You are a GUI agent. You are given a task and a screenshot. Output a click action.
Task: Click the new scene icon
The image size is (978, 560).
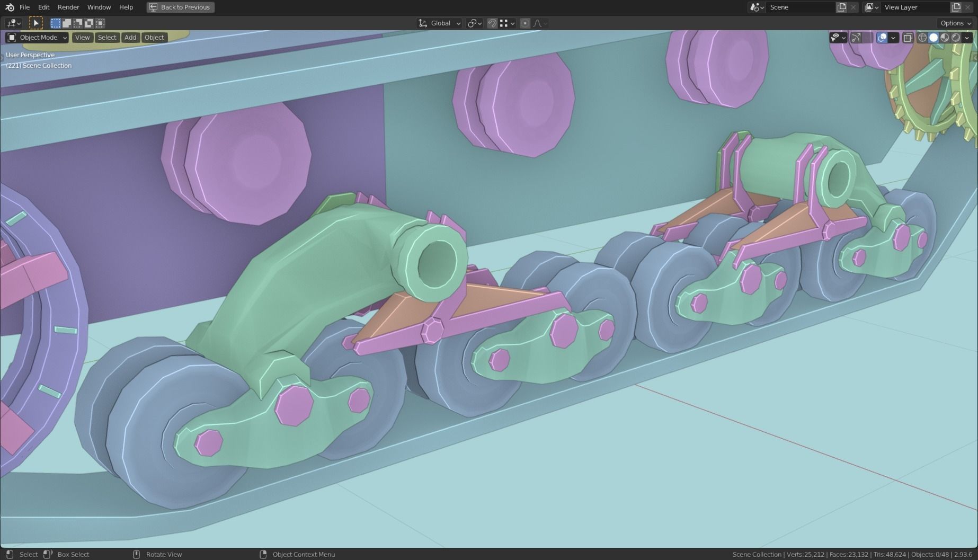[842, 7]
